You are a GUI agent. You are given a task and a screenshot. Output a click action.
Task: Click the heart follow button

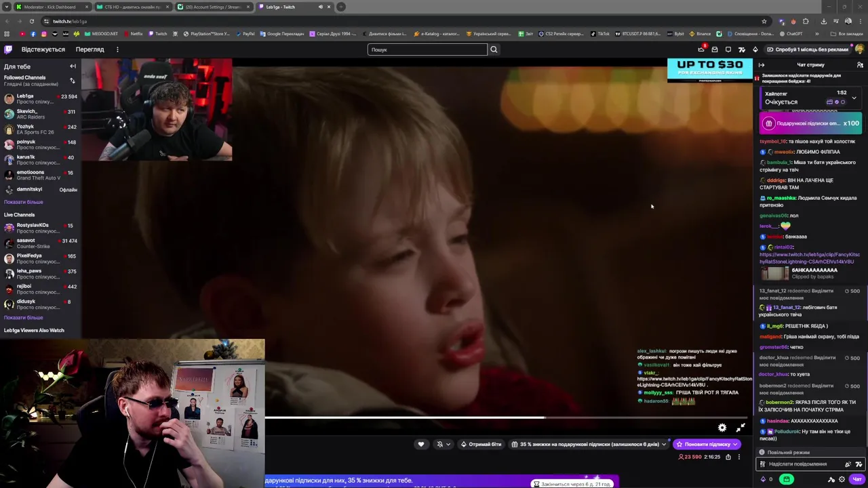pyautogui.click(x=421, y=444)
